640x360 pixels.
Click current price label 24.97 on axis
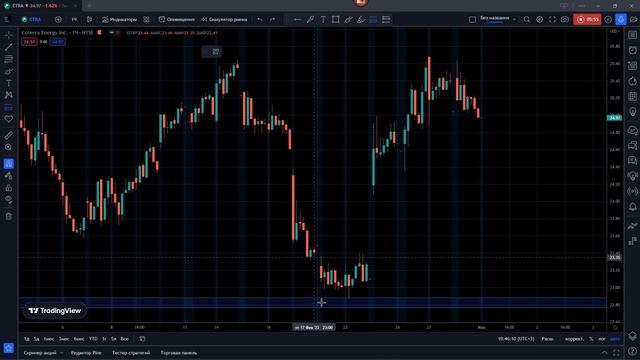pos(614,118)
